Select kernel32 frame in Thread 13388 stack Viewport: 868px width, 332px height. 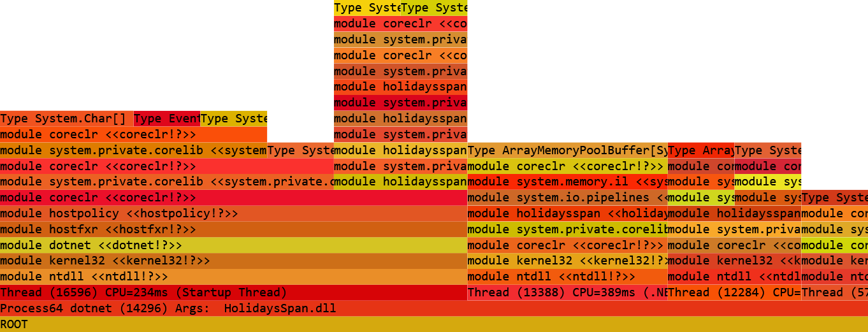pyautogui.click(x=567, y=261)
